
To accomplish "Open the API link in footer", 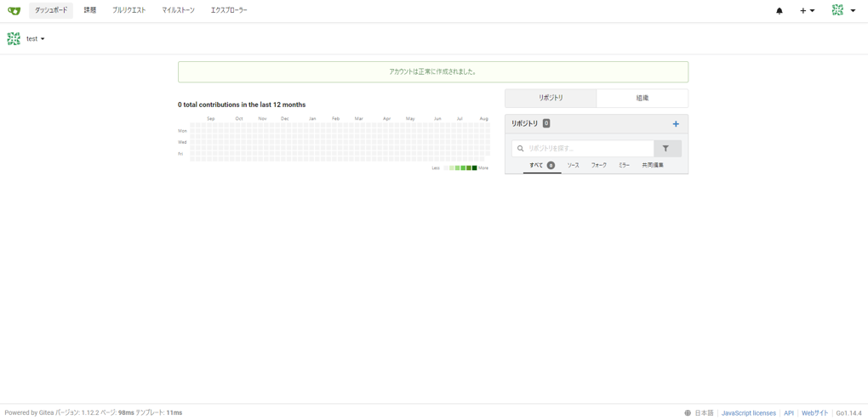I will [x=789, y=413].
